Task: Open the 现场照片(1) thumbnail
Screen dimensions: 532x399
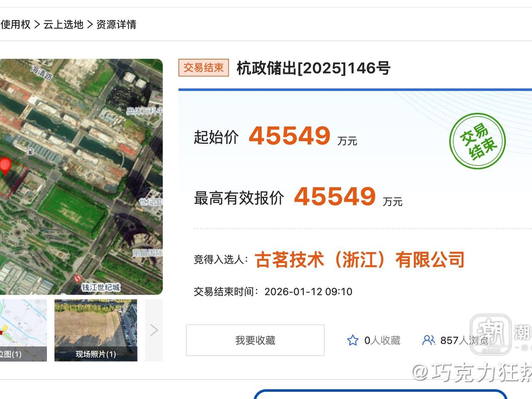Action: tap(96, 330)
